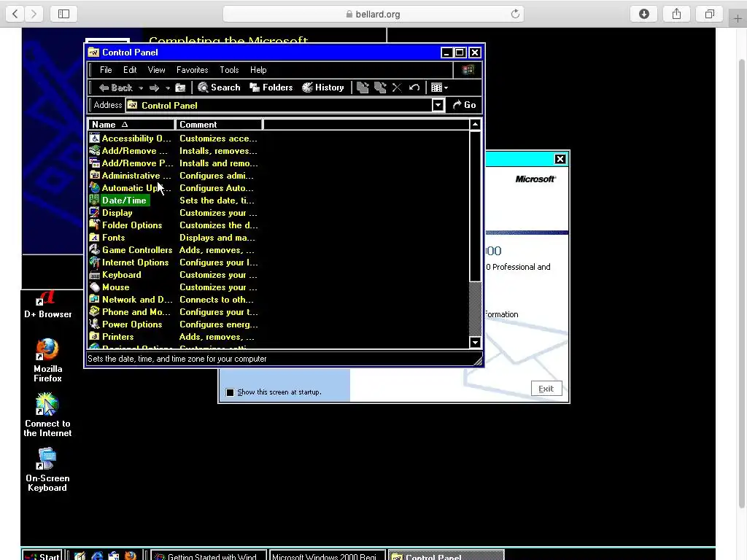Screen dimensions: 747x560
Task: Open the Keyboard settings icon
Action: tap(95, 274)
